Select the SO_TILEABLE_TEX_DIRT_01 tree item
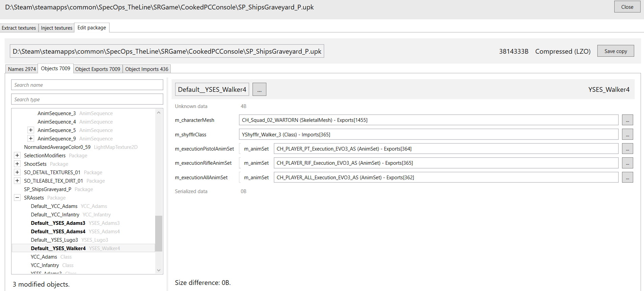 pos(53,181)
